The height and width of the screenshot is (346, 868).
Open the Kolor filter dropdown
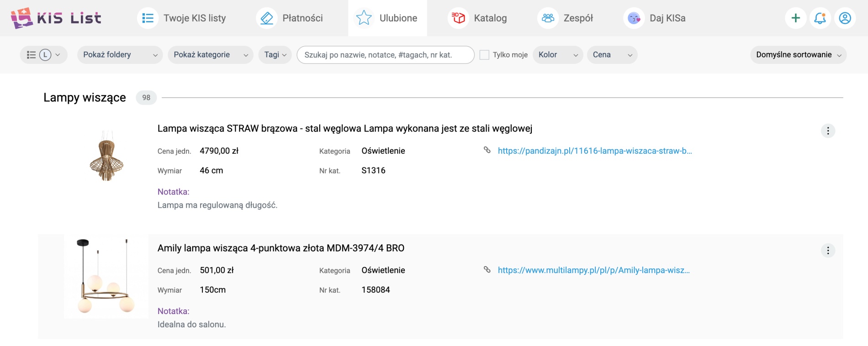click(557, 55)
